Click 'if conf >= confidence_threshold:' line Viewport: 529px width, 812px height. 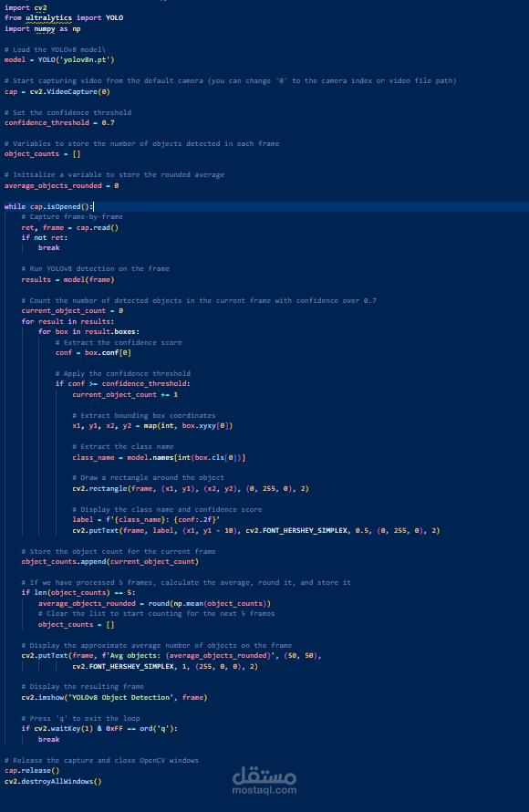[x=123, y=384]
